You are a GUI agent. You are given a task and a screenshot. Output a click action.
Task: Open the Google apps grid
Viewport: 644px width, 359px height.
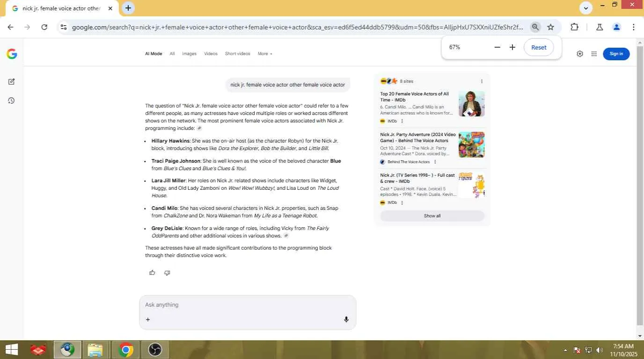594,54
